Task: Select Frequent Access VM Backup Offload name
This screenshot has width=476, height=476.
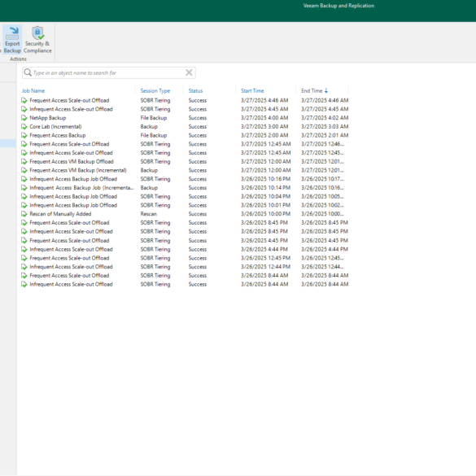Action: point(72,161)
